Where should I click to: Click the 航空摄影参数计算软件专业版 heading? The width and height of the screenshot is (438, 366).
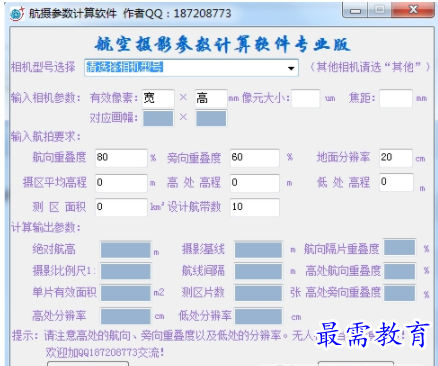coord(223,45)
